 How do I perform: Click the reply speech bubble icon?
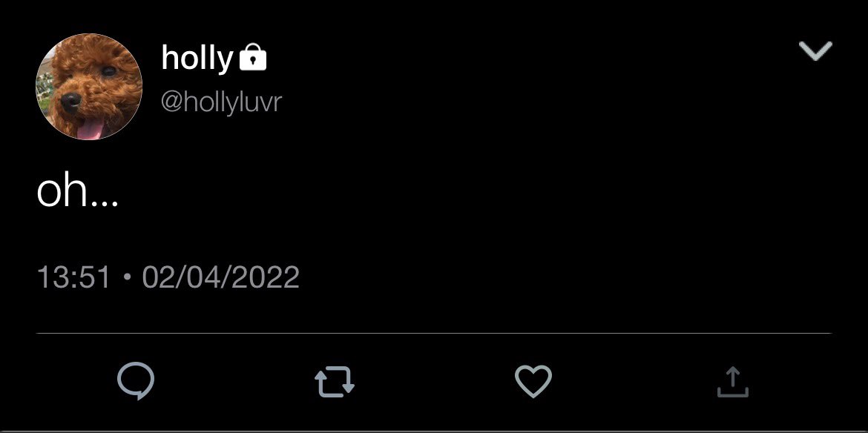[136, 381]
